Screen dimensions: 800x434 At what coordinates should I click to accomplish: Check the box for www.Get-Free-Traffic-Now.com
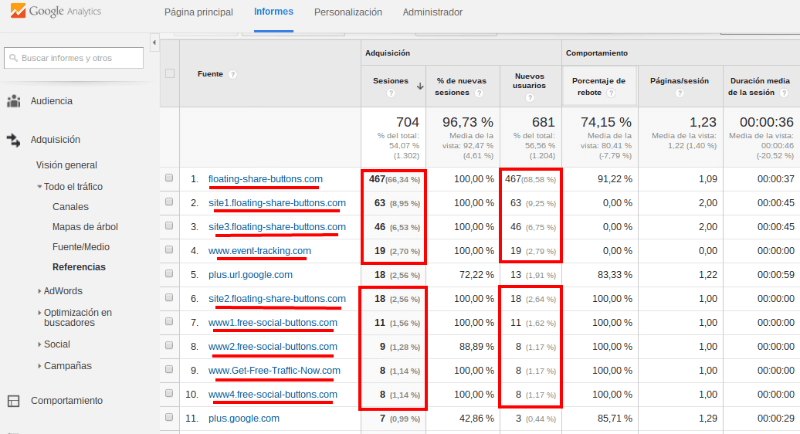(169, 370)
